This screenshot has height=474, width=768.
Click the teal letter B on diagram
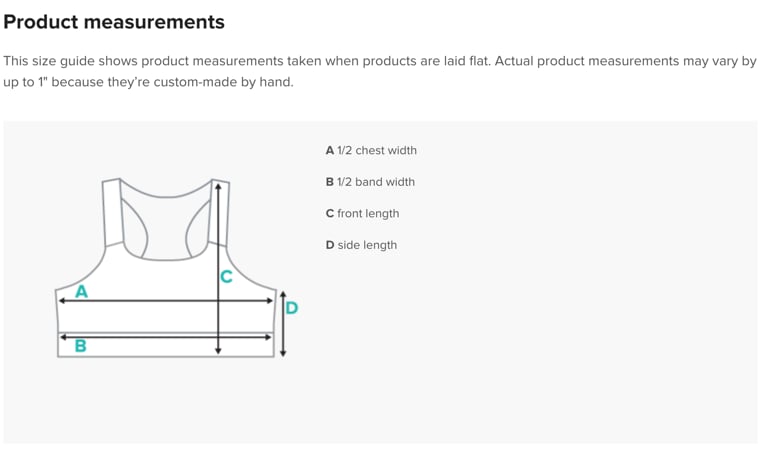coord(80,346)
